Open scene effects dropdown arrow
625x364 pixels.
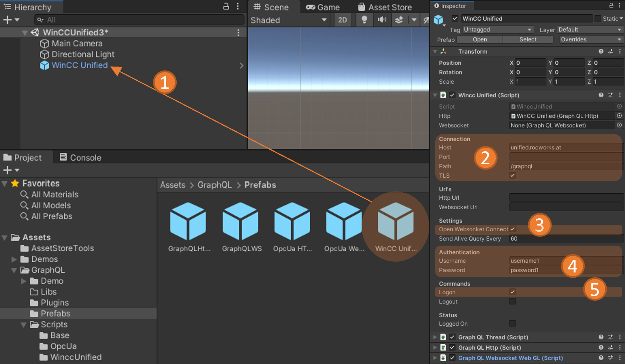(414, 20)
